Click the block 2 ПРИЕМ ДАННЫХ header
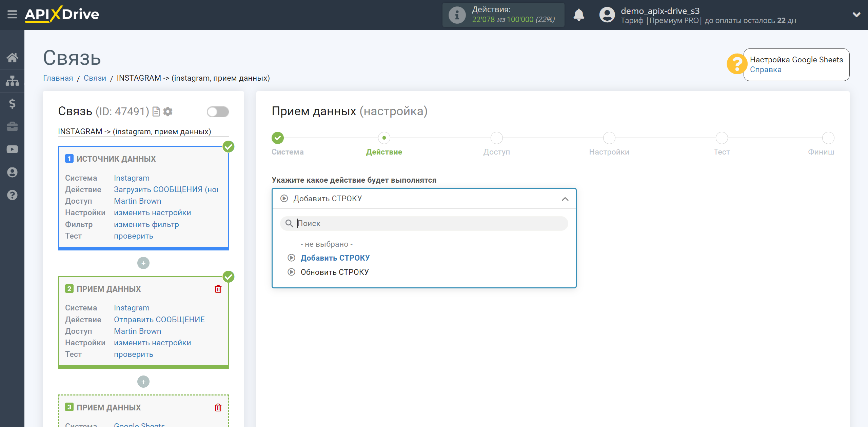The image size is (868, 427). point(108,289)
